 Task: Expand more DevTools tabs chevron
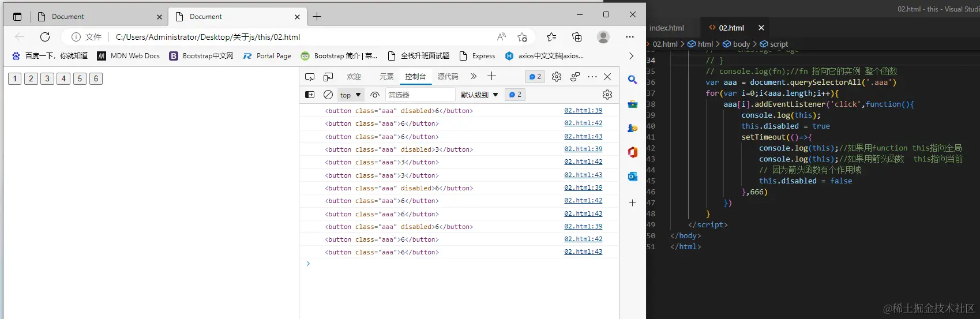click(x=474, y=76)
